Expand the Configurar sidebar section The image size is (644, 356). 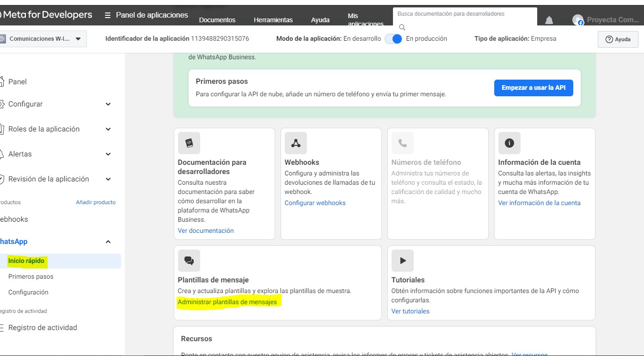(108, 104)
